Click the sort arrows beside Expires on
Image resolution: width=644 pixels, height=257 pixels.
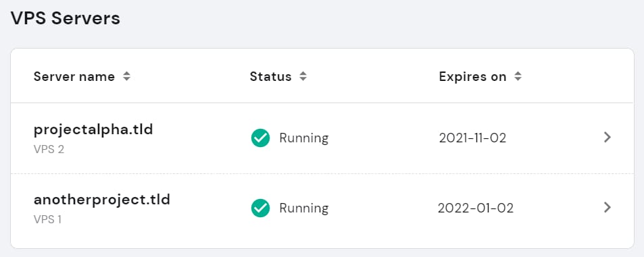click(x=518, y=76)
